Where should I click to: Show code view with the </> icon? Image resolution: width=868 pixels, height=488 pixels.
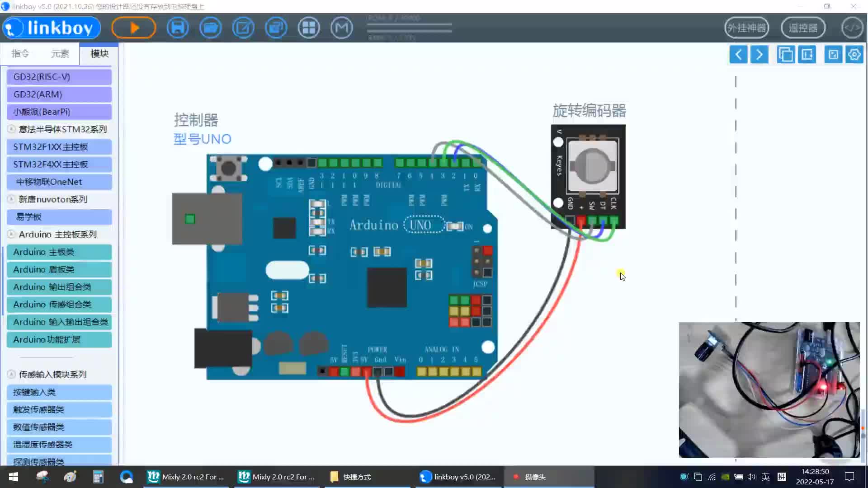[852, 28]
